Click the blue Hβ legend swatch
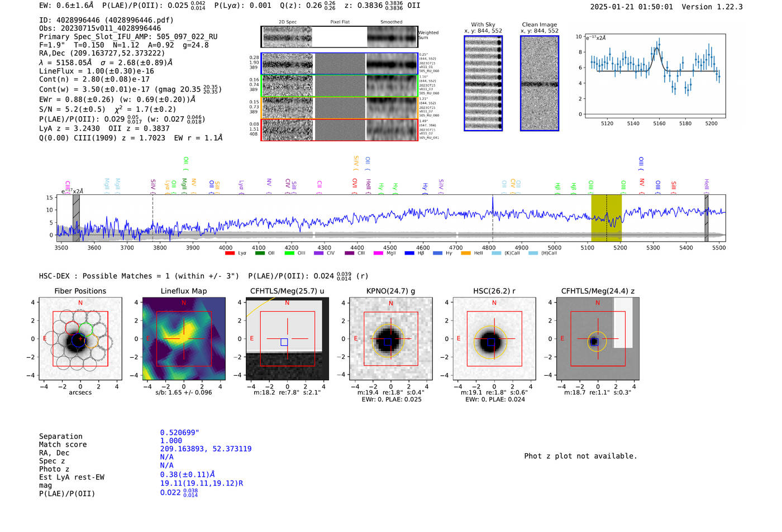 tap(409, 253)
